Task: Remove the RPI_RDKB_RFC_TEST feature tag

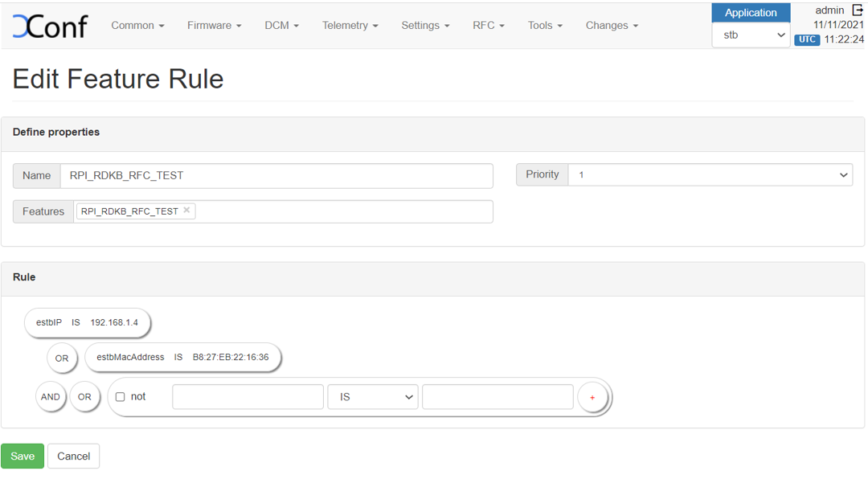Action: tap(186, 211)
